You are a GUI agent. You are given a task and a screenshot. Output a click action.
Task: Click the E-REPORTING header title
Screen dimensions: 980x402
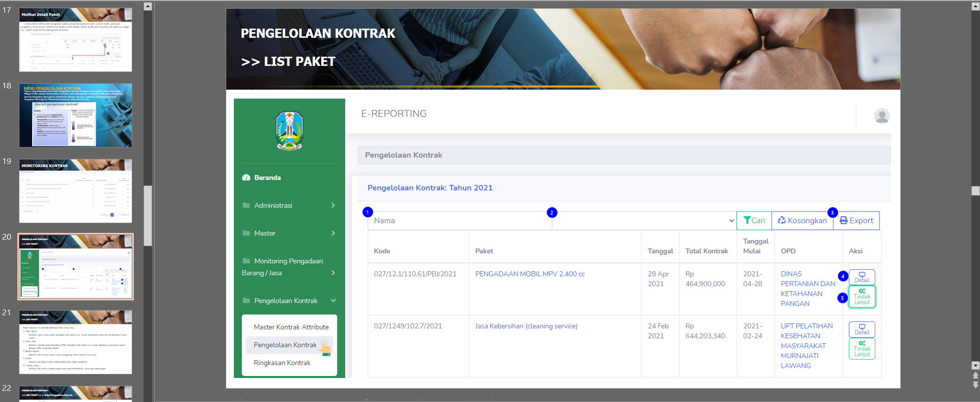394,114
